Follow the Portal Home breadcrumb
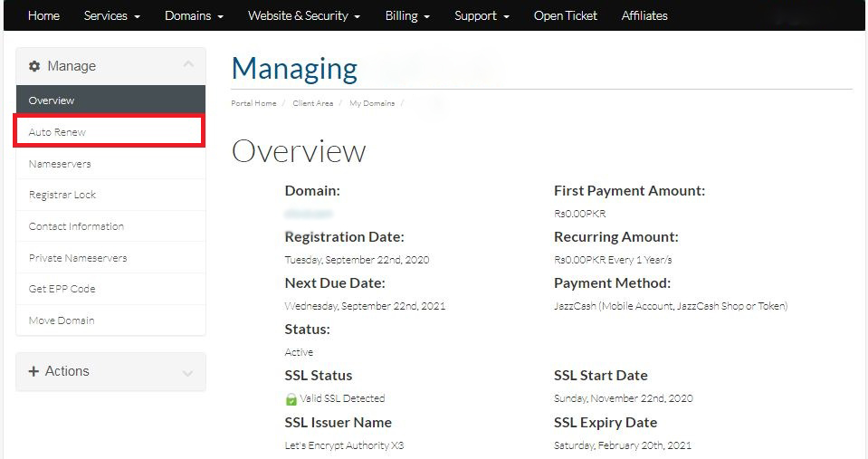The image size is (868, 459). click(x=253, y=103)
